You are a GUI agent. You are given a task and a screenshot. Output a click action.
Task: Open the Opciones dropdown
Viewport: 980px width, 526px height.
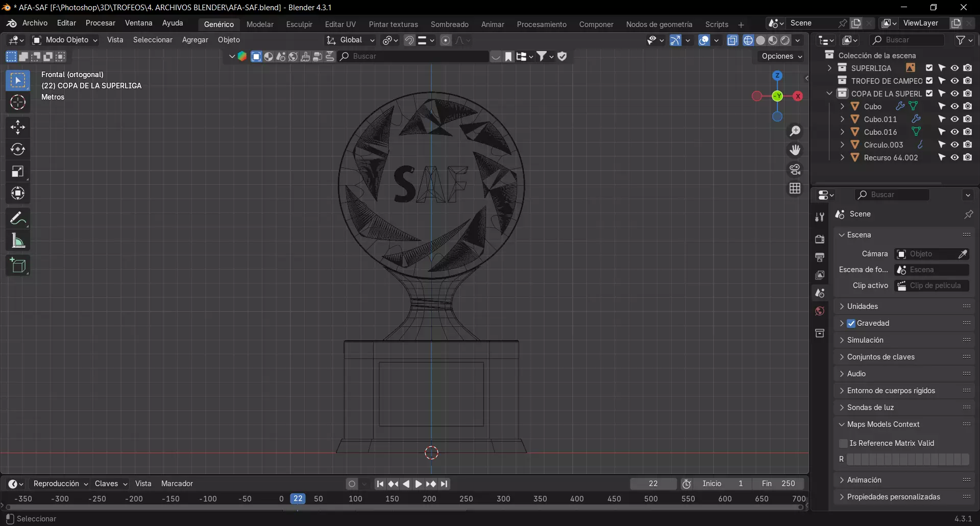(781, 56)
